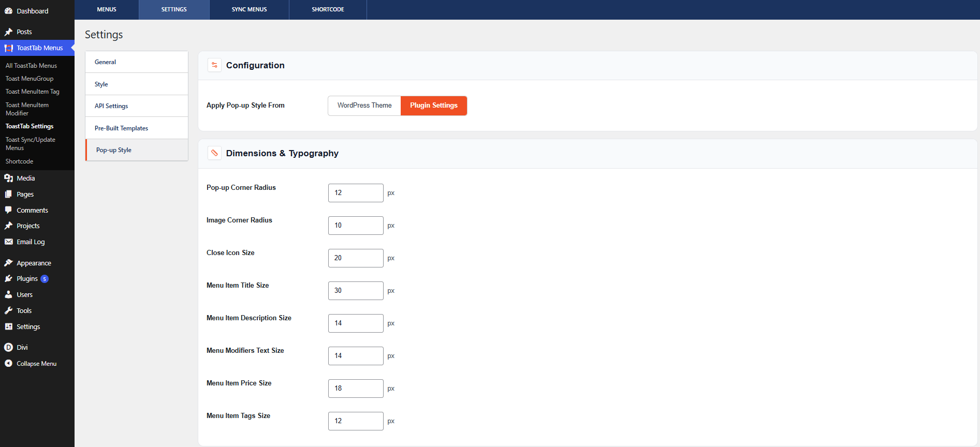Click the Collapse Menu label
980x447 pixels.
pyautogui.click(x=36, y=364)
